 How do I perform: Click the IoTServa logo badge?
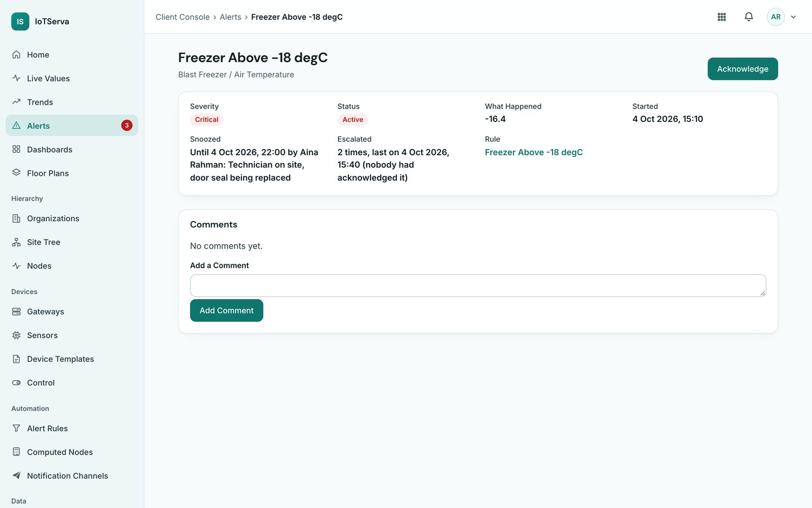[20, 21]
